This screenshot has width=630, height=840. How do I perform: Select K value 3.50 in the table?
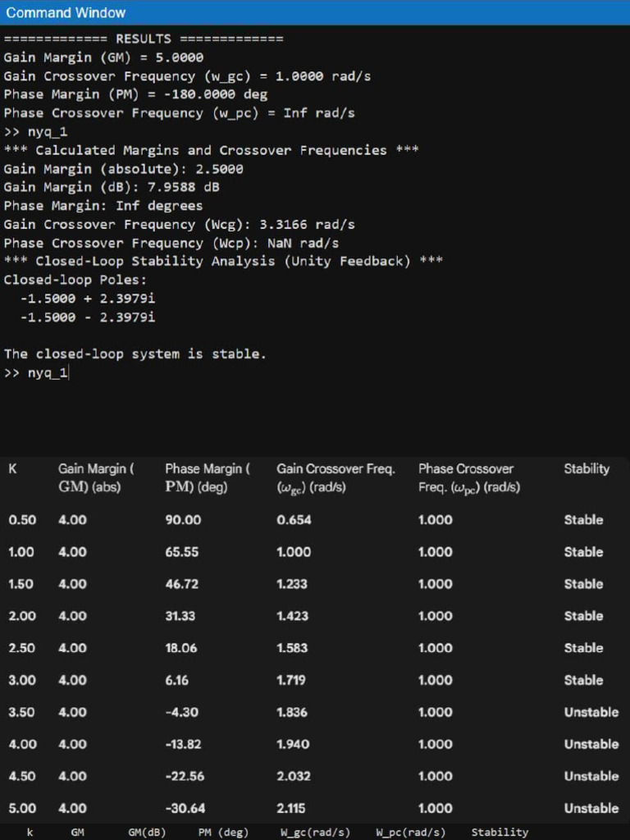[21, 713]
